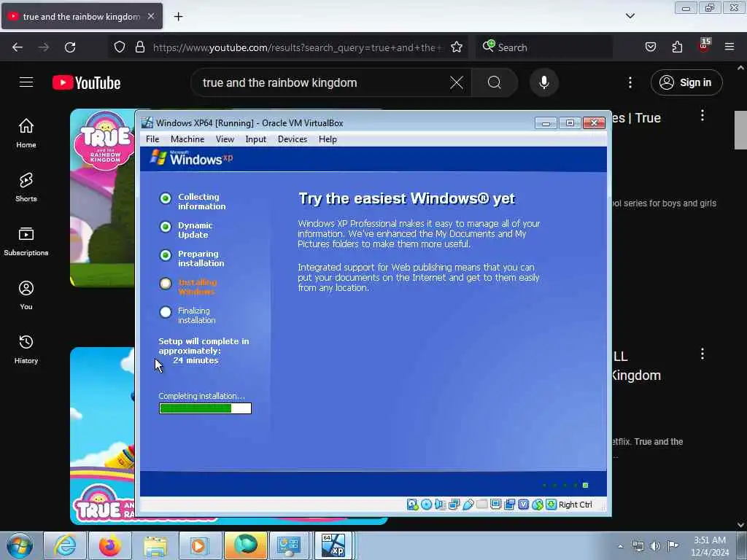The width and height of the screenshot is (747, 560).
Task: Open Windows Explorer from the taskbar
Action: click(x=155, y=545)
